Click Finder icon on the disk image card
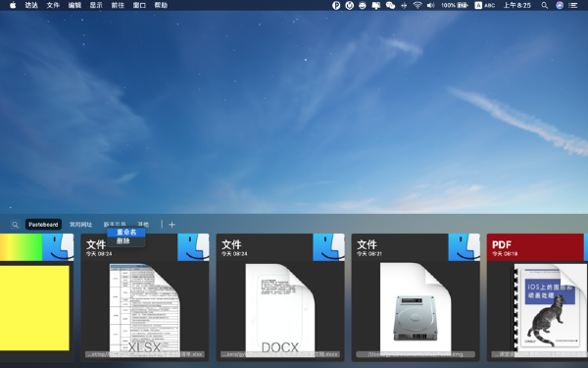Screen dimensions: 588x368 tap(464, 247)
